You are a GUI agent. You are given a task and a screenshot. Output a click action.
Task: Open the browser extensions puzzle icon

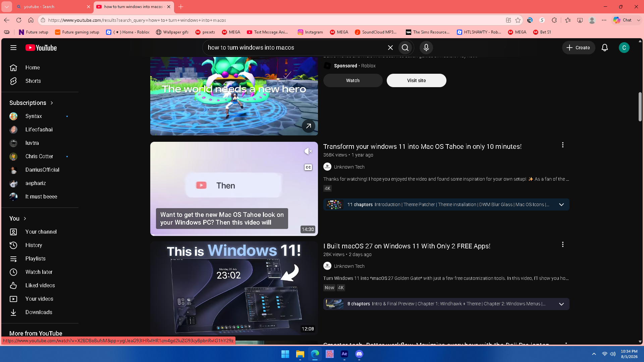click(x=554, y=20)
